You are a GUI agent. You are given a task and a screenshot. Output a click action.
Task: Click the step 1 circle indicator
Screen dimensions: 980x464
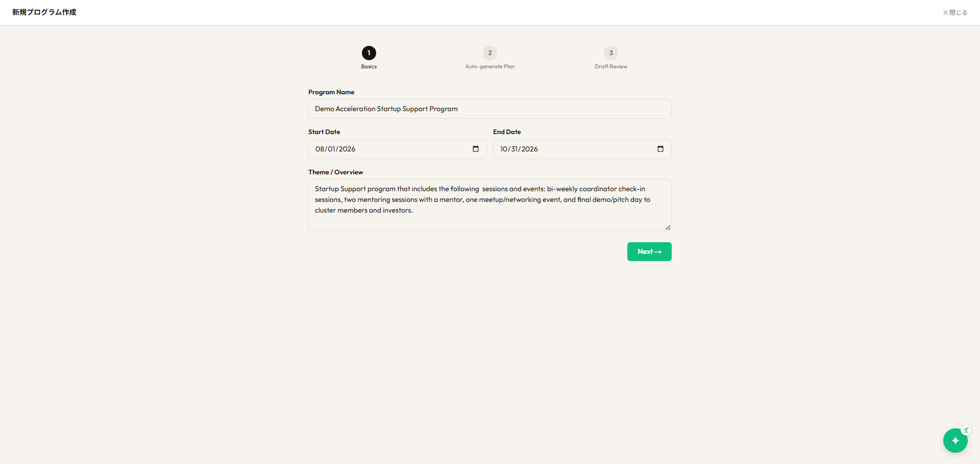pos(369,53)
